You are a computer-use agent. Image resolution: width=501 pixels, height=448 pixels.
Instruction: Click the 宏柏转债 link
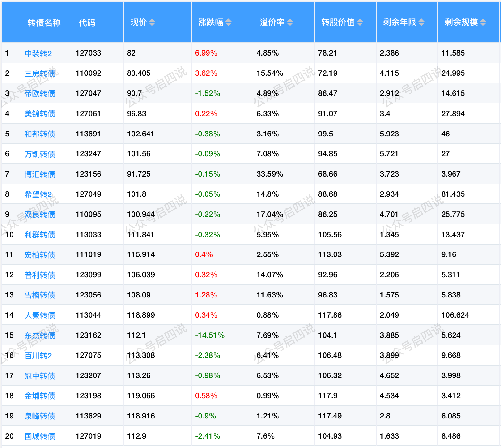[40, 255]
